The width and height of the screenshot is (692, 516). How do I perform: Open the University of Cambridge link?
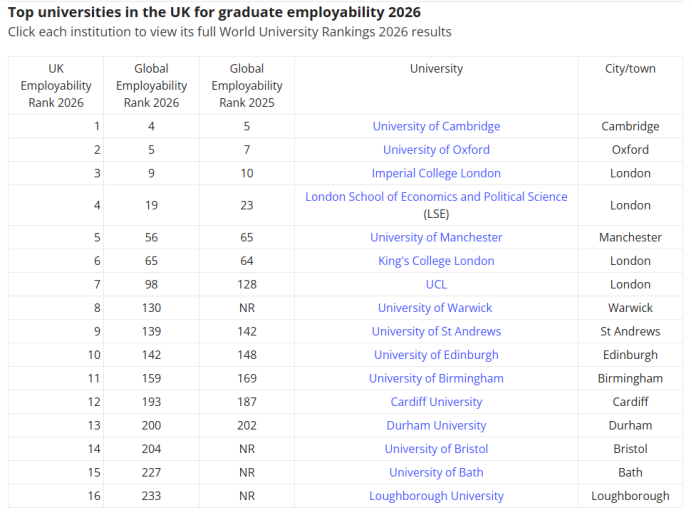(x=436, y=126)
